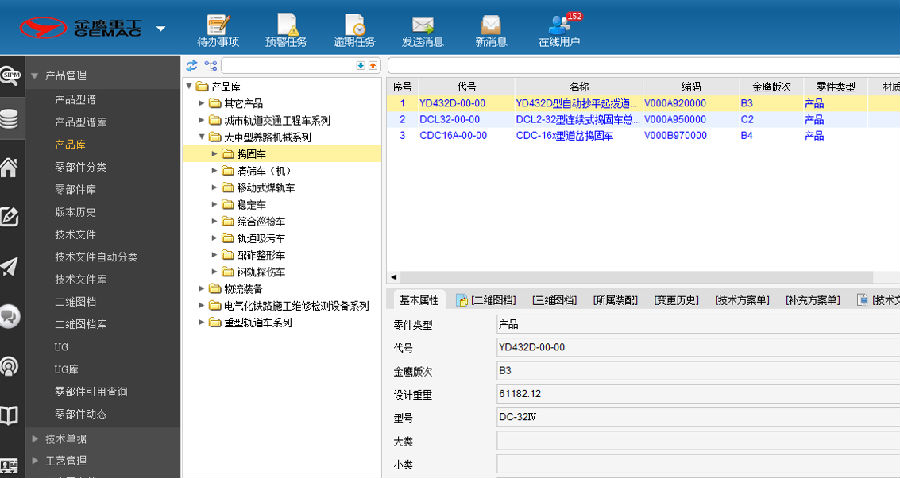Click the pencil edit icon in left bar

click(9, 216)
